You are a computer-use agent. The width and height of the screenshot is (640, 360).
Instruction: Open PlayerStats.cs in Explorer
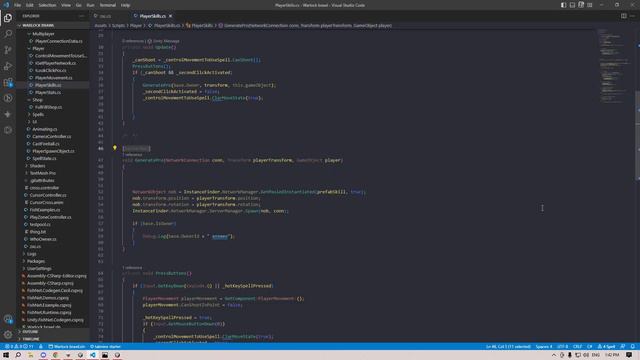pyautogui.click(x=48, y=92)
